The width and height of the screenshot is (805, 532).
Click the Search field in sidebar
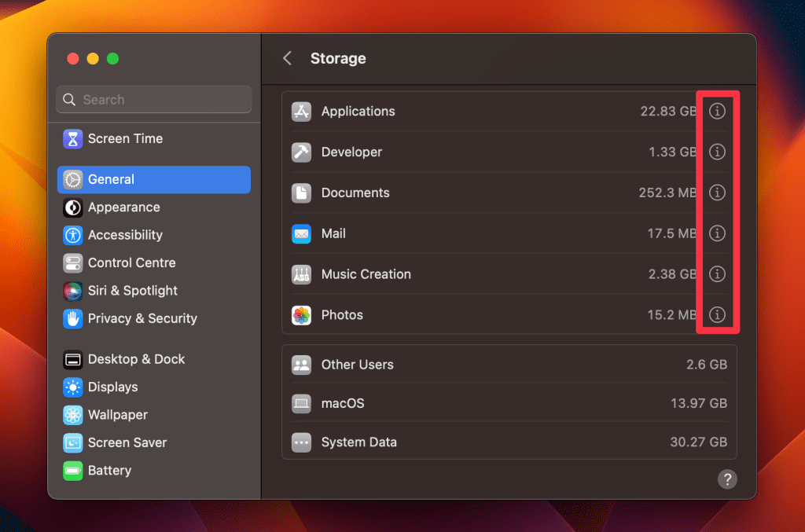pos(154,100)
